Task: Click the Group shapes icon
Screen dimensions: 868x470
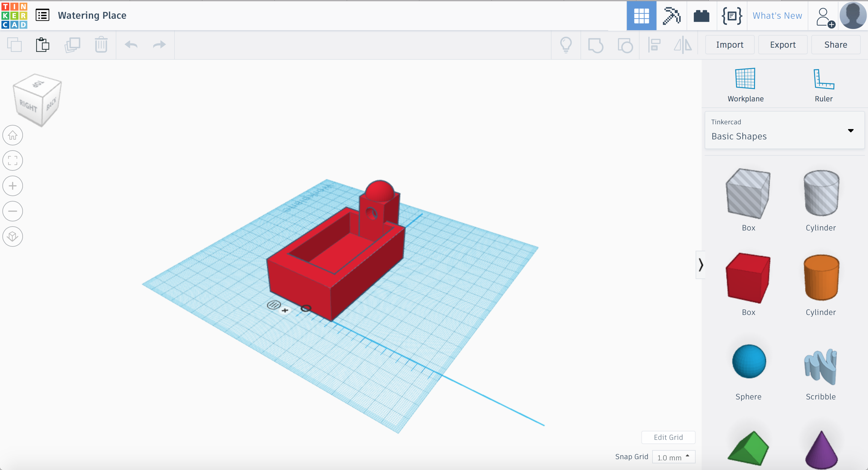Action: pyautogui.click(x=596, y=45)
